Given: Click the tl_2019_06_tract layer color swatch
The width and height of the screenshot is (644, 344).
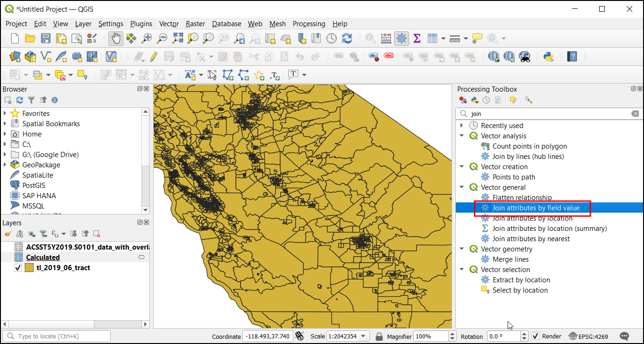Looking at the screenshot, I should (x=29, y=268).
